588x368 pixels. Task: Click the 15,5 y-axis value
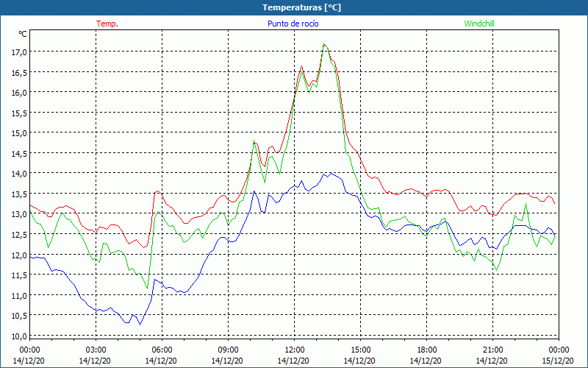coord(19,113)
